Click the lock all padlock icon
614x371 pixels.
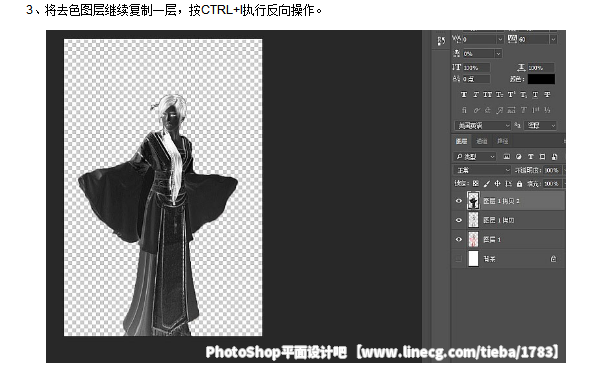point(519,183)
